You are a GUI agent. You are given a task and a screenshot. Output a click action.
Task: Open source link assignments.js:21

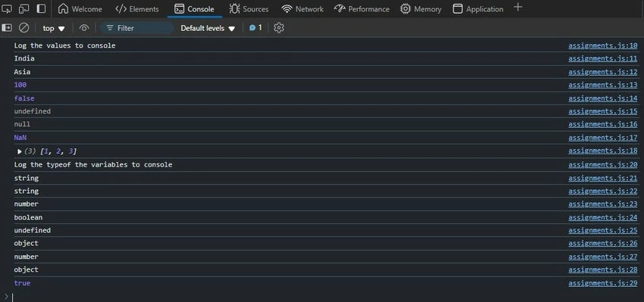click(x=602, y=178)
